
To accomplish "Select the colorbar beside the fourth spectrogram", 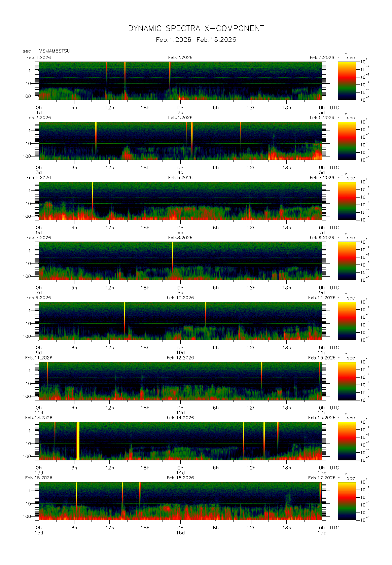I will (x=347, y=261).
